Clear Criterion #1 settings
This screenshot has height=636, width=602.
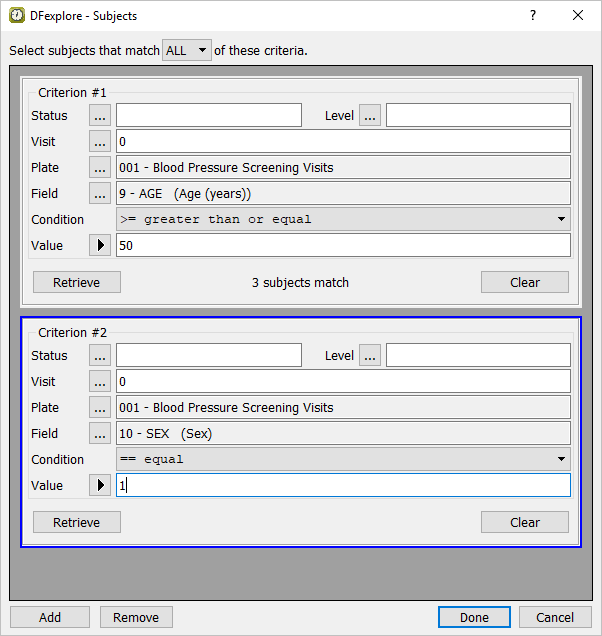click(x=524, y=282)
